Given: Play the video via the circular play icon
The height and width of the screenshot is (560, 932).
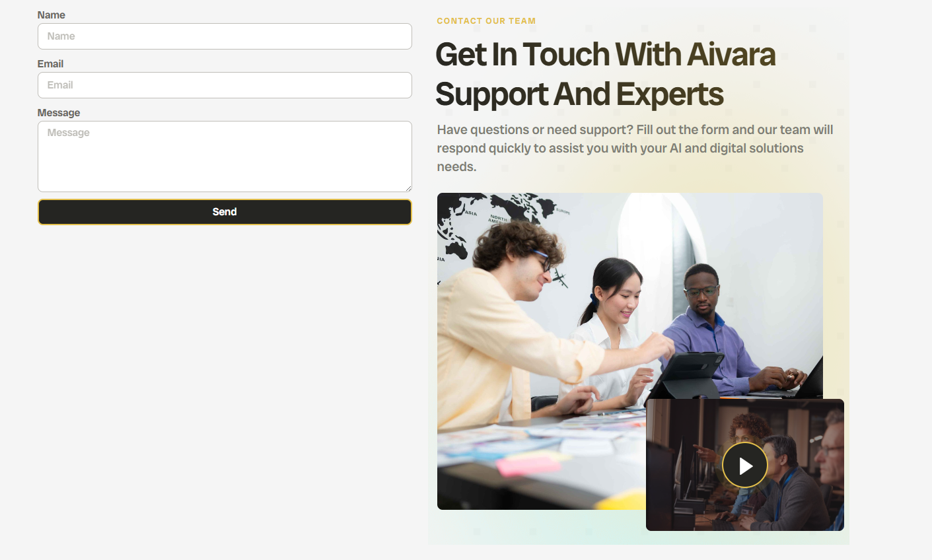Looking at the screenshot, I should [745, 466].
